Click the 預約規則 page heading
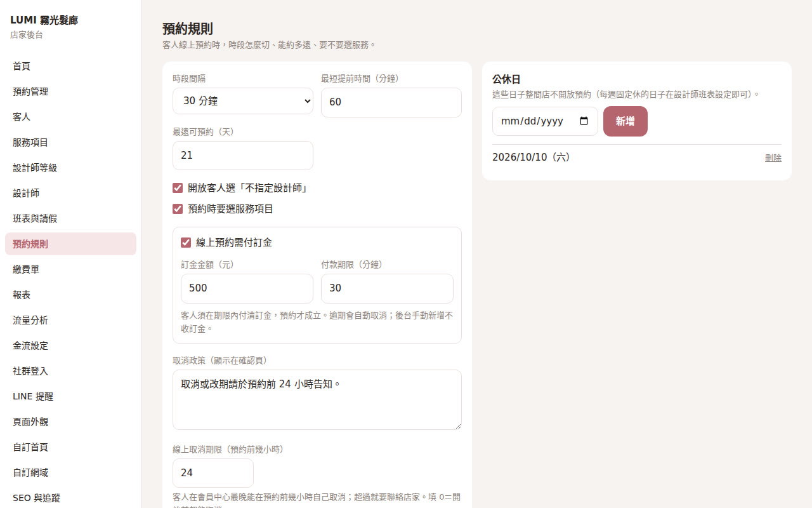This screenshot has height=508, width=812. [x=188, y=29]
